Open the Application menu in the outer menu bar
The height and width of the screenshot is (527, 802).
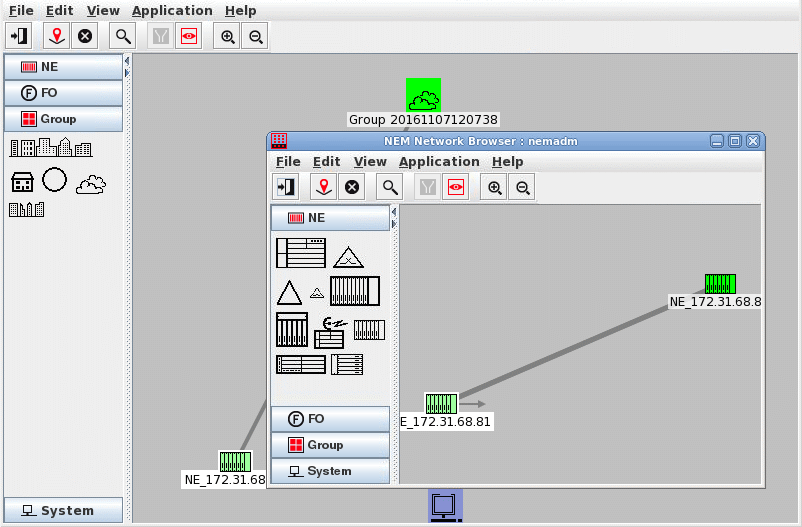pyautogui.click(x=172, y=10)
